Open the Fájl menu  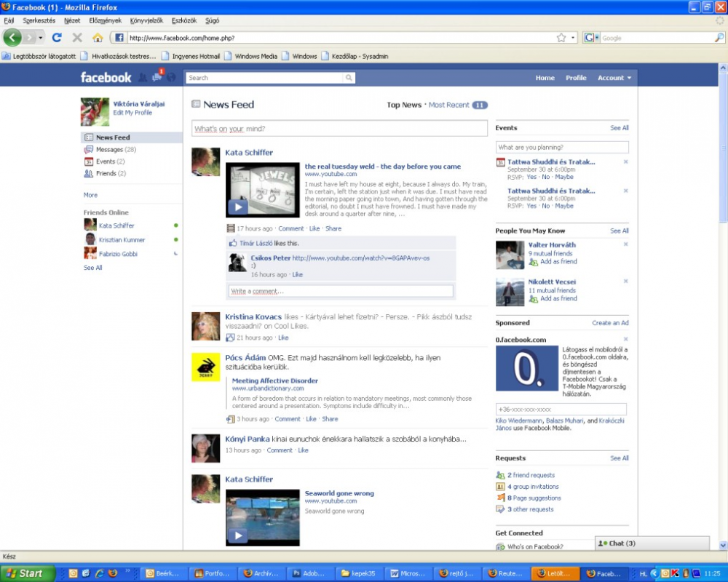(9, 20)
